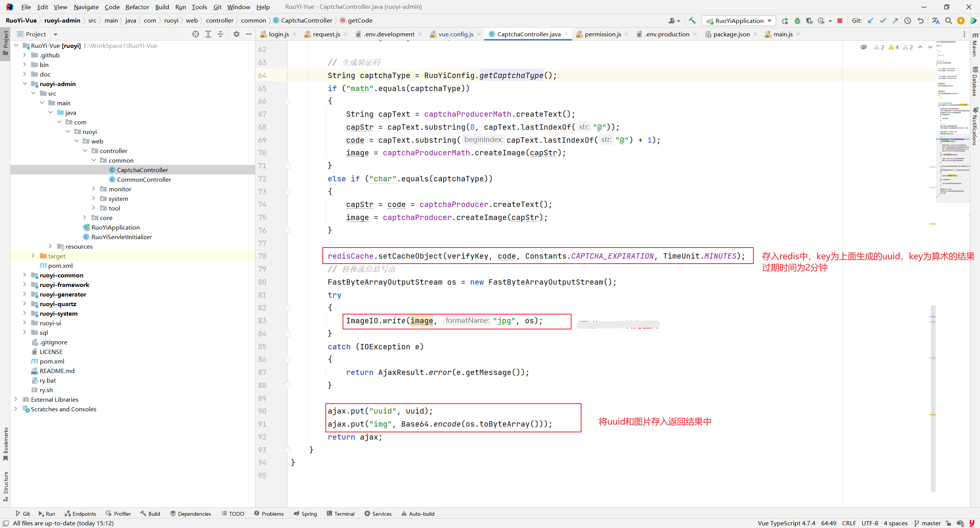This screenshot has height=528, width=980.
Task: Open Profiler tool window
Action: click(118, 514)
